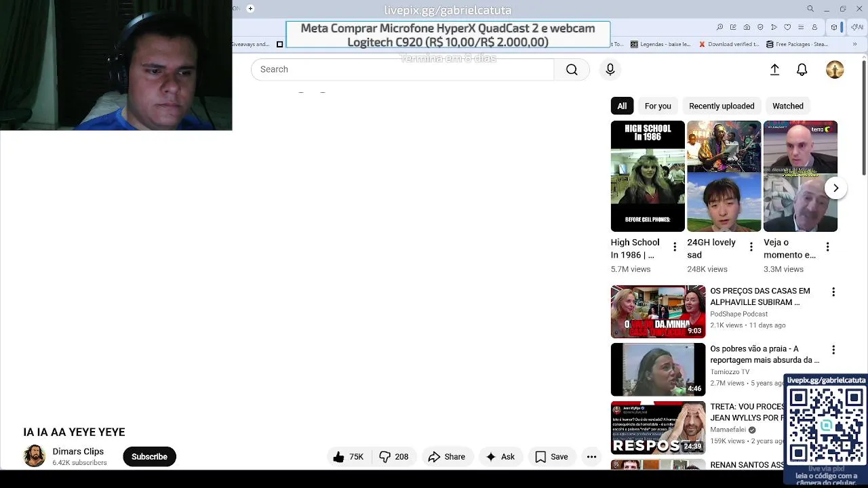Open the easy setup lines icon
868x488 pixels.
coord(801,27)
